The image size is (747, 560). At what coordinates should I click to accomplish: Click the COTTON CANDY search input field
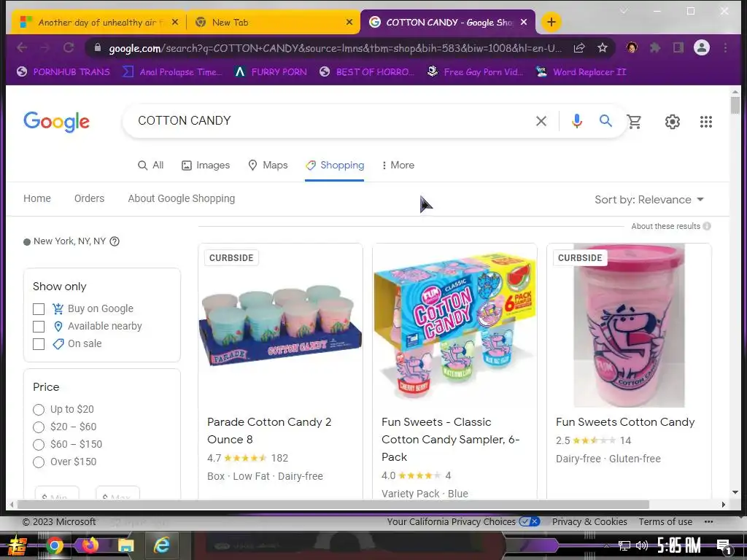(331, 121)
